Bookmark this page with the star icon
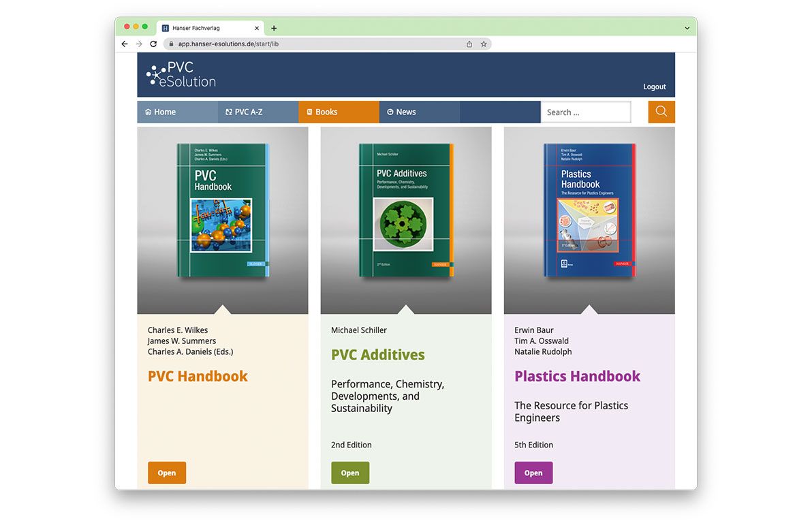This screenshot has width=812, height=523. pyautogui.click(x=484, y=44)
